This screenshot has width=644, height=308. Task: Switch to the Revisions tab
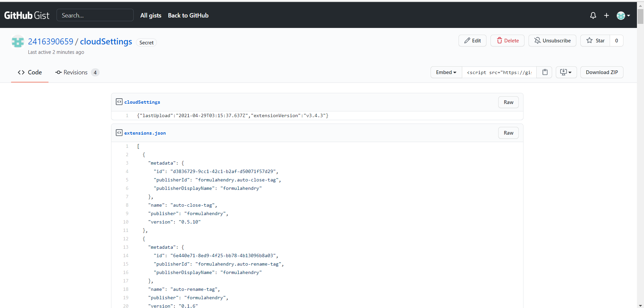(77, 72)
